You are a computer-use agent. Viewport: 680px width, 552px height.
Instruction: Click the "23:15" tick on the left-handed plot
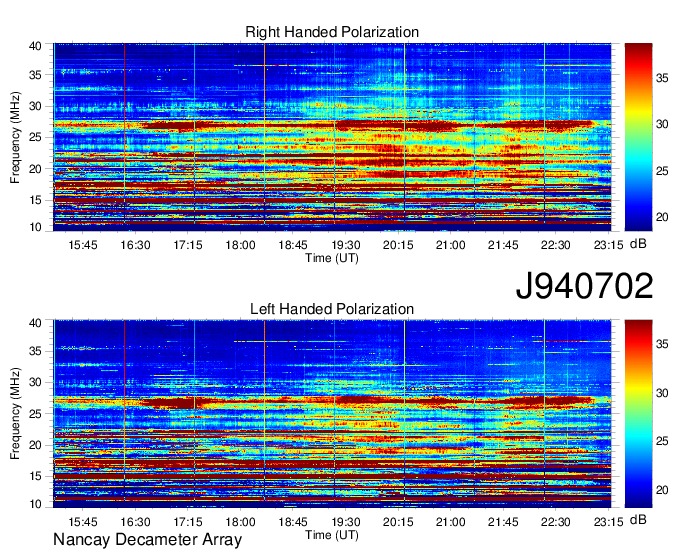[x=608, y=522]
